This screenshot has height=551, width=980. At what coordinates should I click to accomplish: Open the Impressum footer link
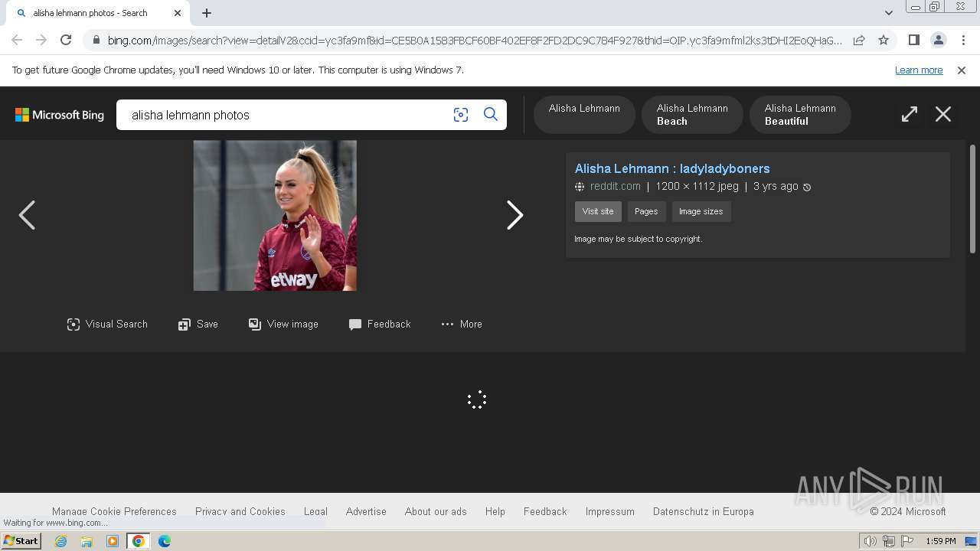tap(610, 511)
